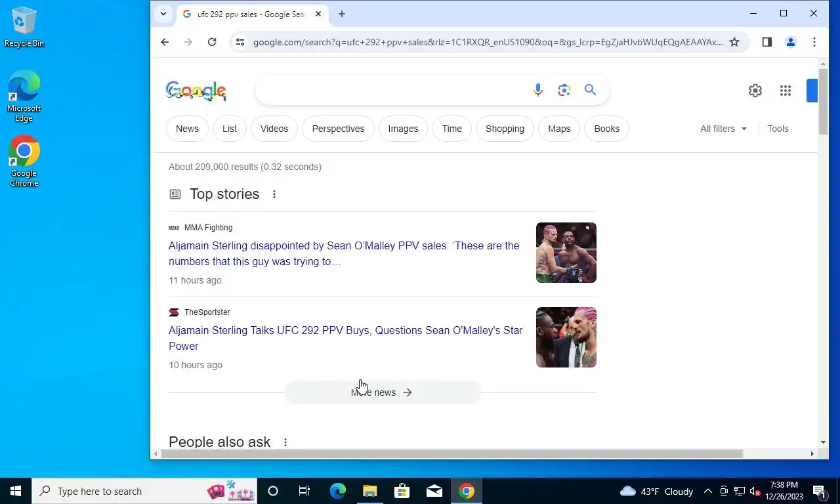Open the weather 43°F Cloudy widget
This screenshot has width=840, height=504.
tap(656, 491)
